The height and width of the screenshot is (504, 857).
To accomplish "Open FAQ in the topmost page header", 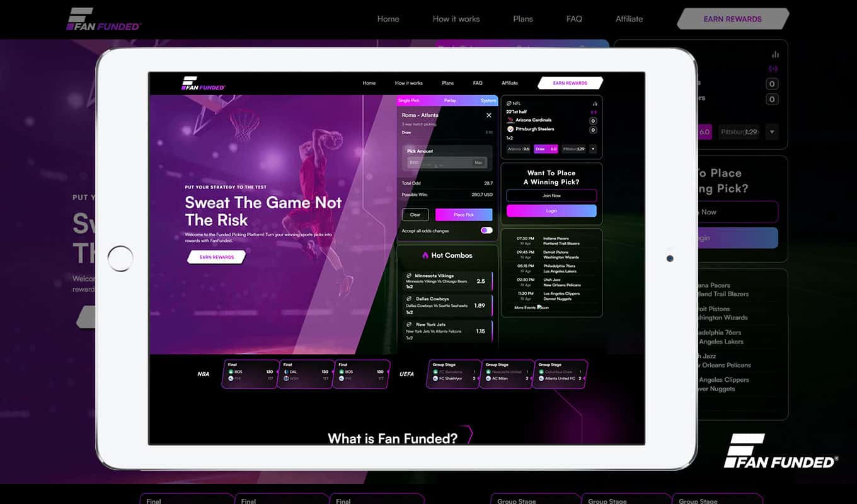I will click(574, 19).
